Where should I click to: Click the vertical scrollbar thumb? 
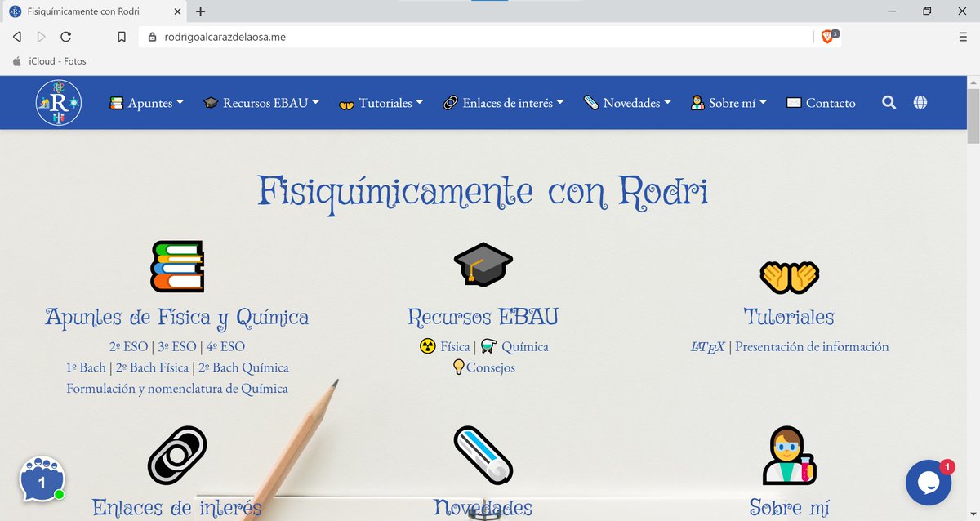pos(973,116)
